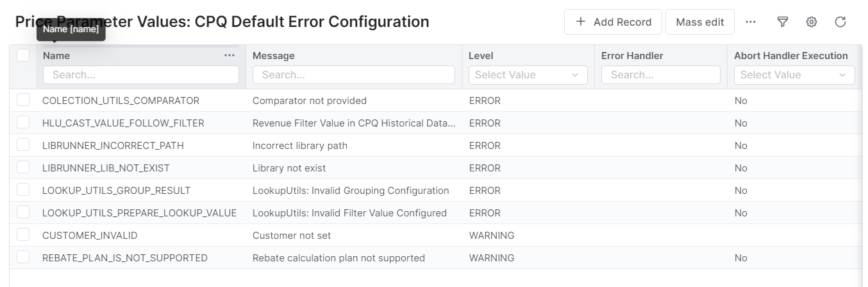
Task: Click the Level dropdown chevron arrow
Action: point(574,75)
